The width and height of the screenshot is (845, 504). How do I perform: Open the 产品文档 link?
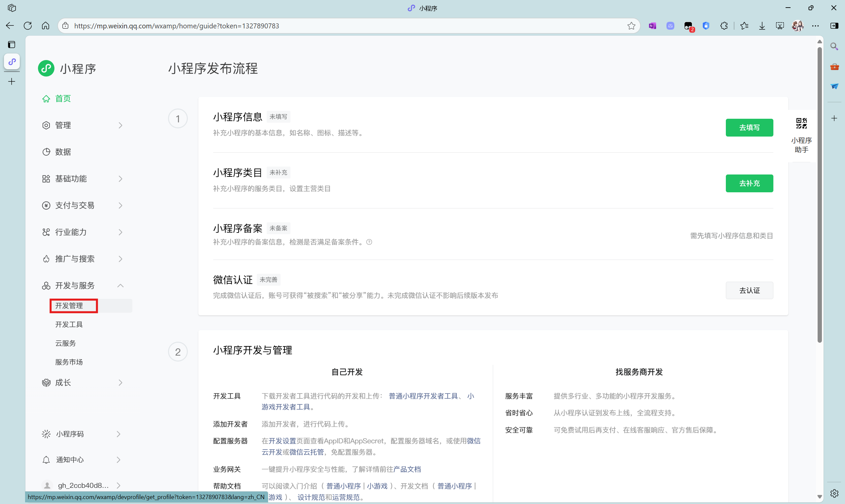coord(407,469)
